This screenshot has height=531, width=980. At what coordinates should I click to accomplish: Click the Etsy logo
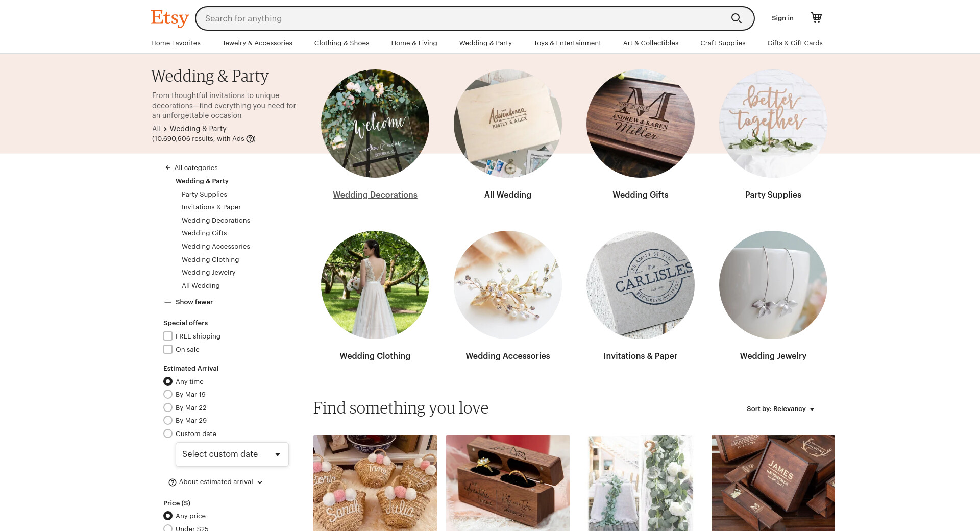(x=170, y=18)
